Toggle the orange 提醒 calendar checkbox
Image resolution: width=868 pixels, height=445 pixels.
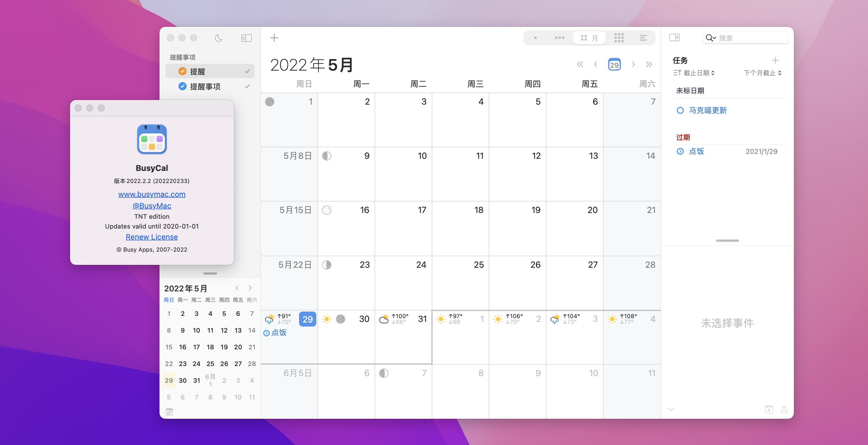(182, 71)
